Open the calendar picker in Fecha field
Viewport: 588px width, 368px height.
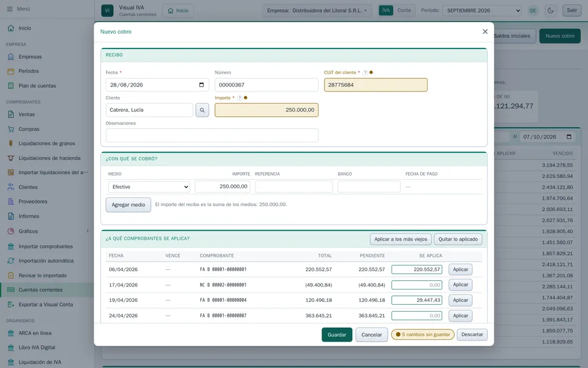pos(202,85)
